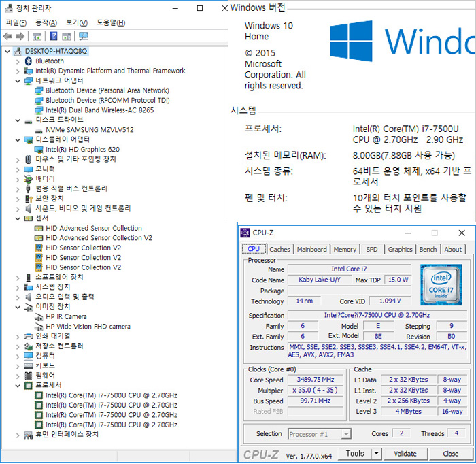Select the 범용 직렬 버스 컨트롤러 tree item
Screen dimensions: 476x464
tap(71, 188)
